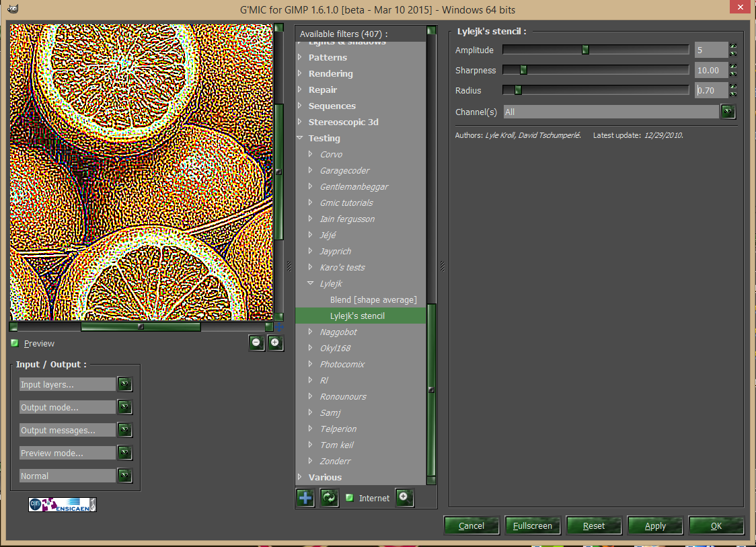
Task: Expand the Patterns filter category
Action: click(300, 57)
